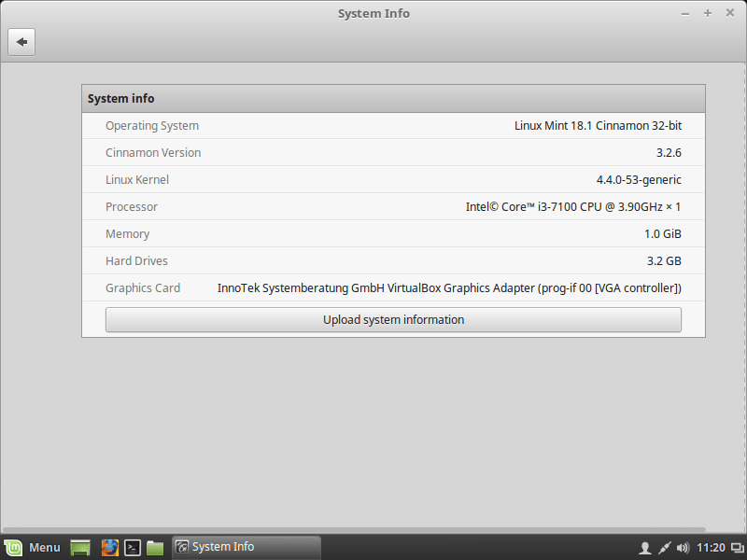Select the System Info taskbar window button
The width and height of the screenshot is (747, 560).
coord(247,547)
